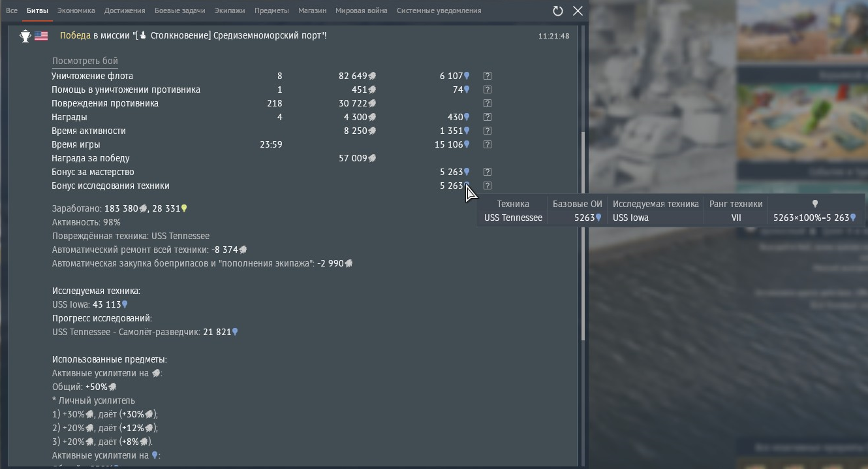868x469 pixels.
Task: Open the Магазин tab
Action: 312,10
